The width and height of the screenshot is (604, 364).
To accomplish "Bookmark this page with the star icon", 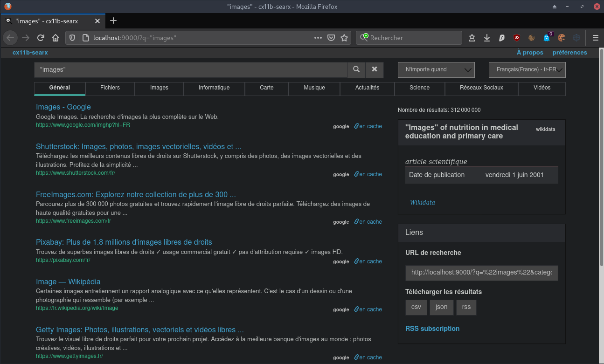I will 344,38.
